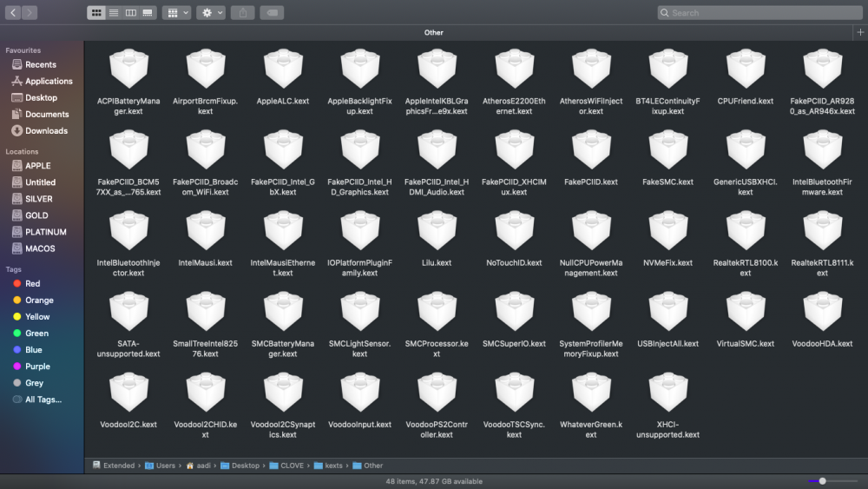Click Extended in the path bar

click(x=114, y=466)
